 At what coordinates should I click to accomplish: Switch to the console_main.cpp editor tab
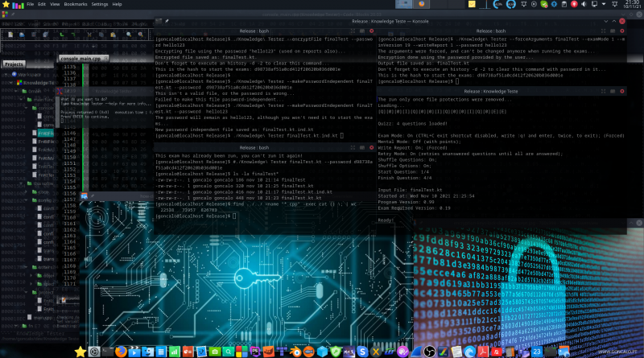[x=80, y=59]
